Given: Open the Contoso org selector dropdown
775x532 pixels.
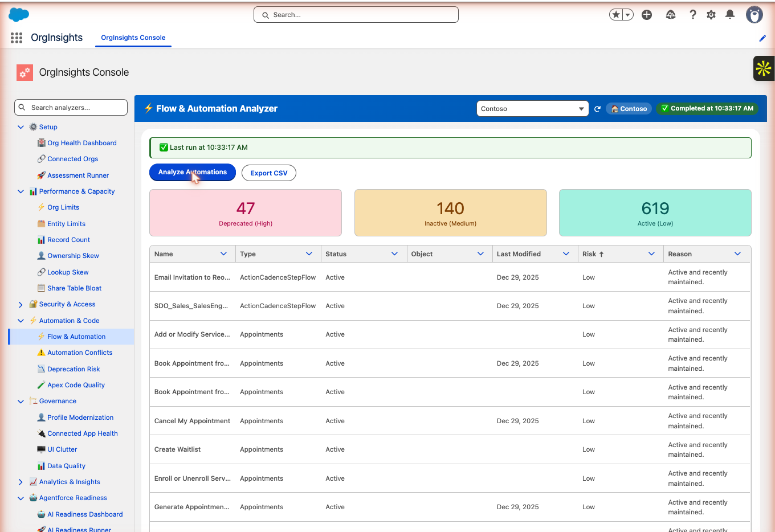Looking at the screenshot, I should click(532, 109).
